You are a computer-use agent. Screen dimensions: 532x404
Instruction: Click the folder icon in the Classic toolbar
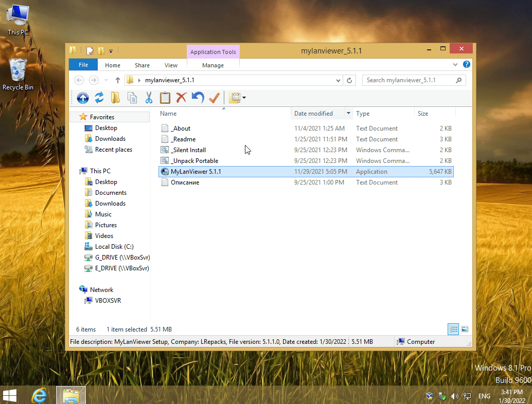[x=115, y=98]
